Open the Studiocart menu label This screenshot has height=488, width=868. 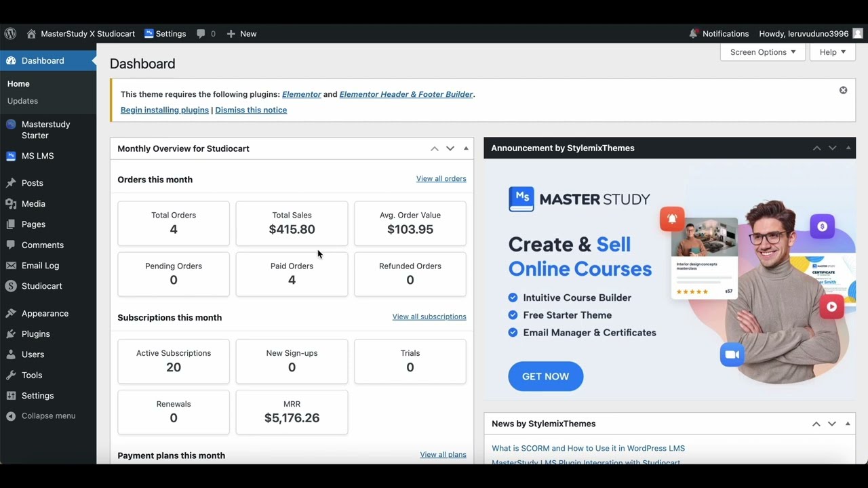[x=42, y=286]
